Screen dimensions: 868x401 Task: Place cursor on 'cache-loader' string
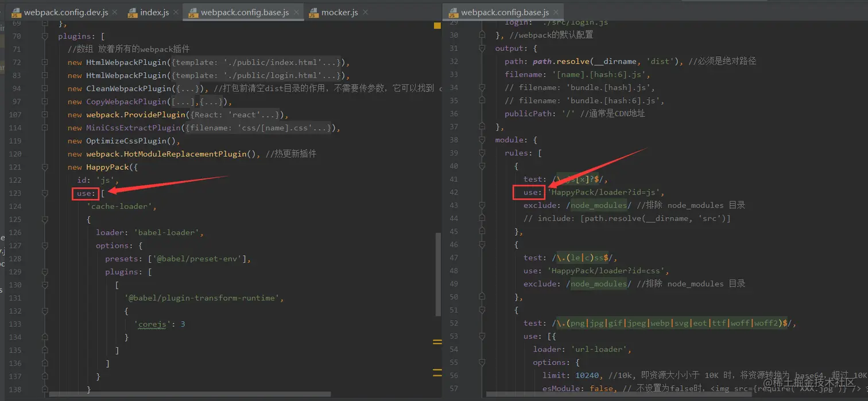coord(120,206)
